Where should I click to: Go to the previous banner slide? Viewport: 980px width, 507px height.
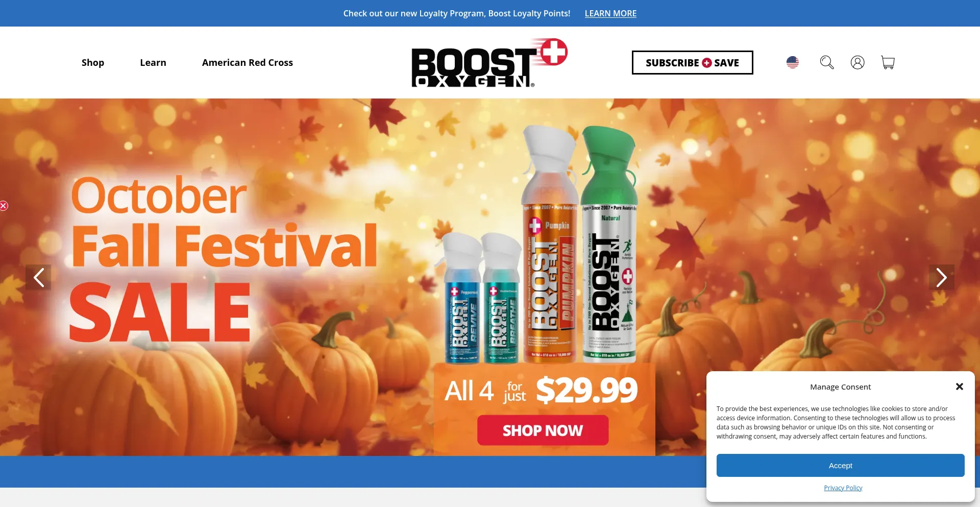pos(38,277)
